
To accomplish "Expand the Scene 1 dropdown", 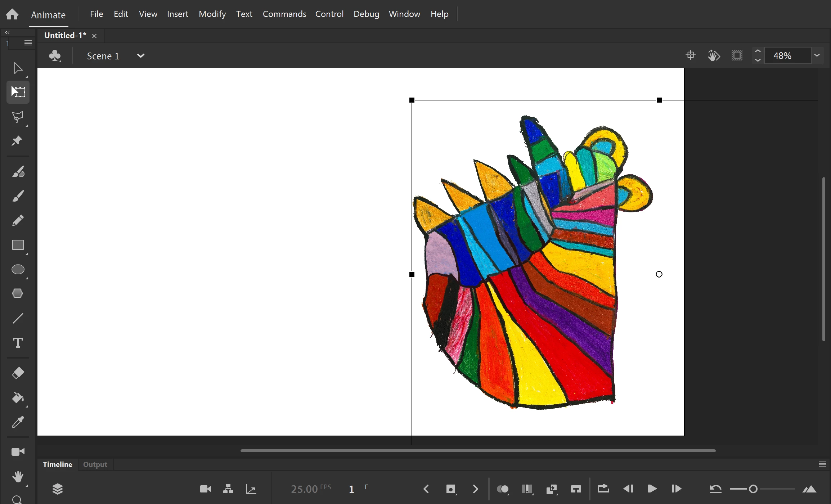I will tap(141, 56).
